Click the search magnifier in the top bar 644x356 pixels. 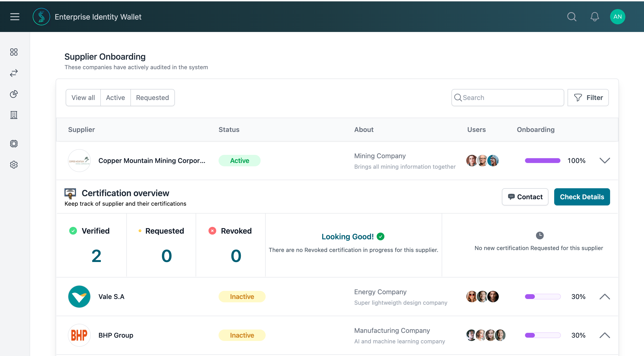[572, 17]
